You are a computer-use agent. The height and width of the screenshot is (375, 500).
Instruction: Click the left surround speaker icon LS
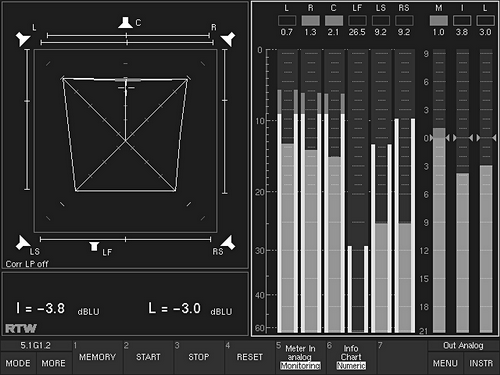[x=23, y=243]
